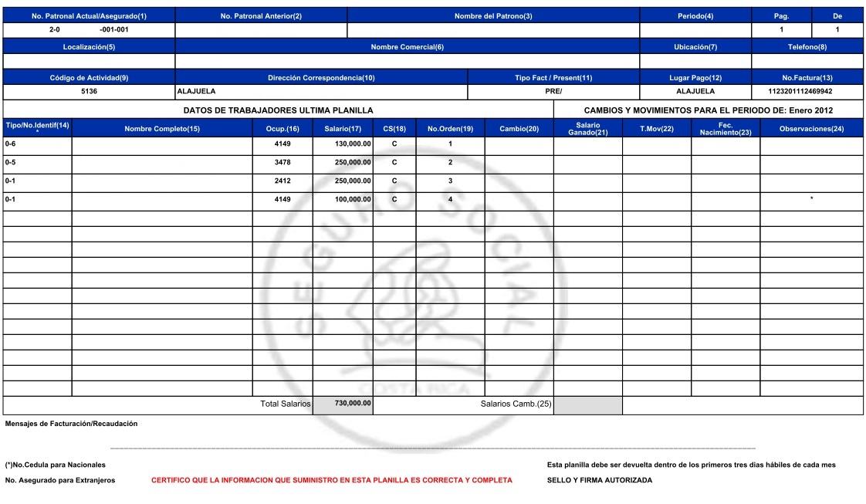This screenshot has height=504, width=866.
Task: Click the "Localización(5)" header
Action: [x=89, y=47]
